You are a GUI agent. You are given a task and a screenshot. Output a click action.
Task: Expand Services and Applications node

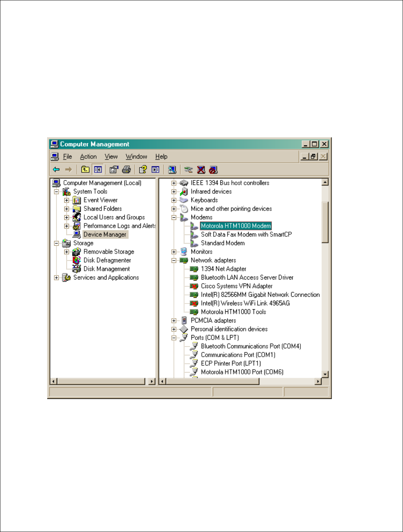click(x=56, y=277)
